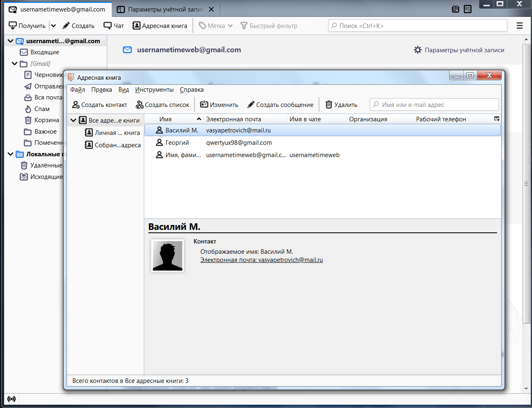The image size is (532, 408).
Task: Open the Инструменты menu
Action: point(154,90)
